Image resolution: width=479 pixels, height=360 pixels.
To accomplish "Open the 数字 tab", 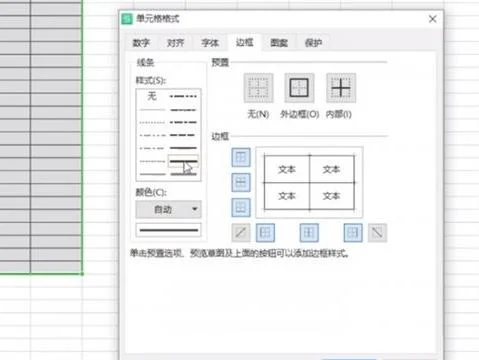I will [x=141, y=43].
